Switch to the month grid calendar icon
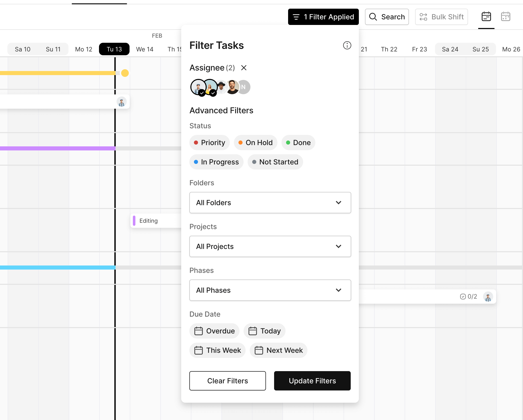 point(505,17)
